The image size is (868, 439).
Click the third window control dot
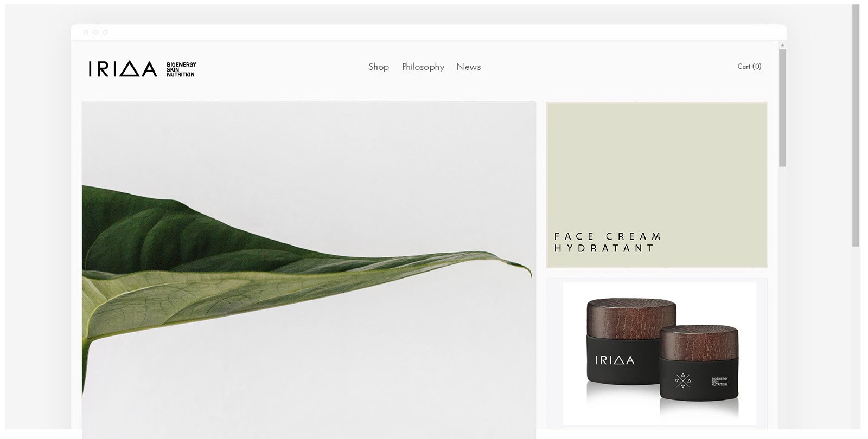pyautogui.click(x=105, y=32)
